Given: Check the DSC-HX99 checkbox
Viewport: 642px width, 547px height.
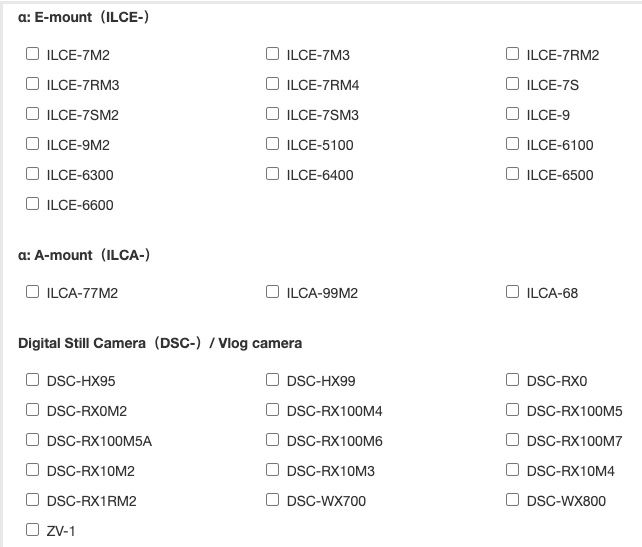Looking at the screenshot, I should (273, 380).
